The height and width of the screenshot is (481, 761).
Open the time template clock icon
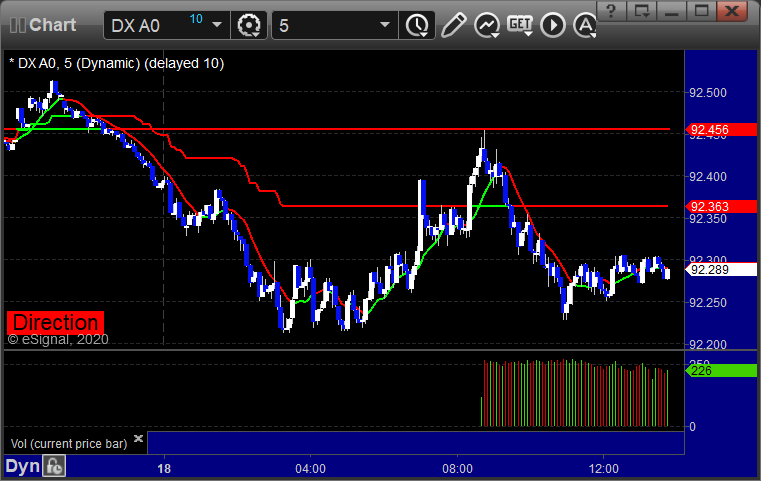417,25
